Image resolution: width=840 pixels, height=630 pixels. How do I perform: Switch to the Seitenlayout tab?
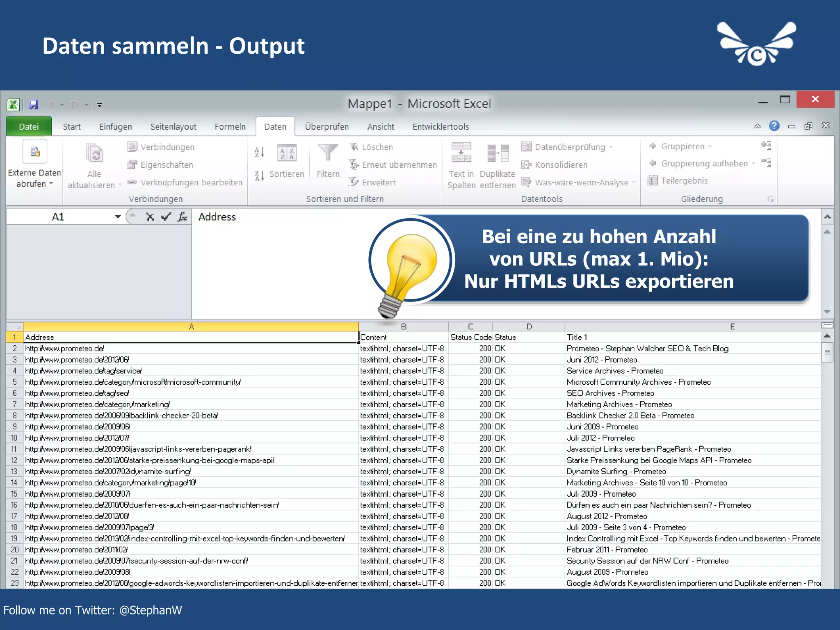[x=173, y=126]
